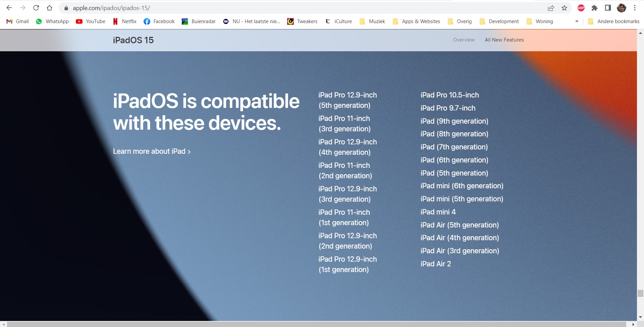Open the Adblock Plus extension
Viewport: 644px width, 327px height.
[x=581, y=8]
